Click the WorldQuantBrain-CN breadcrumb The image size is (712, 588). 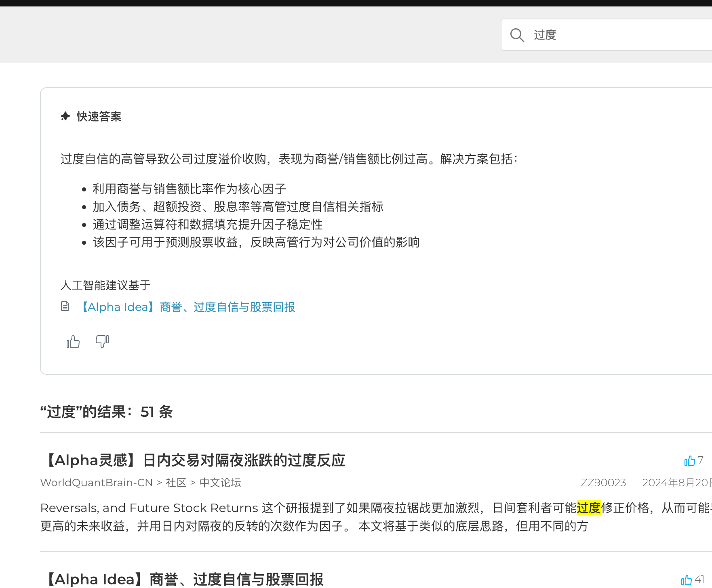(97, 483)
